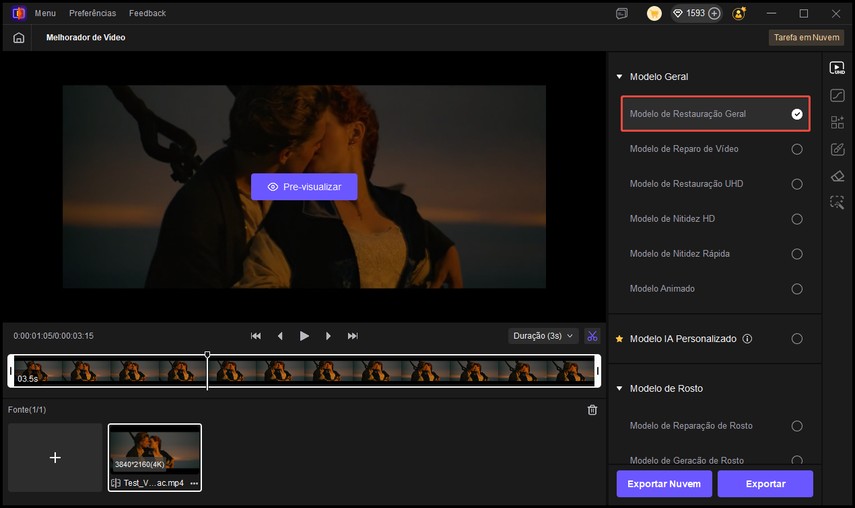Step forward one frame
Screen dimensions: 855x508
(x=328, y=336)
